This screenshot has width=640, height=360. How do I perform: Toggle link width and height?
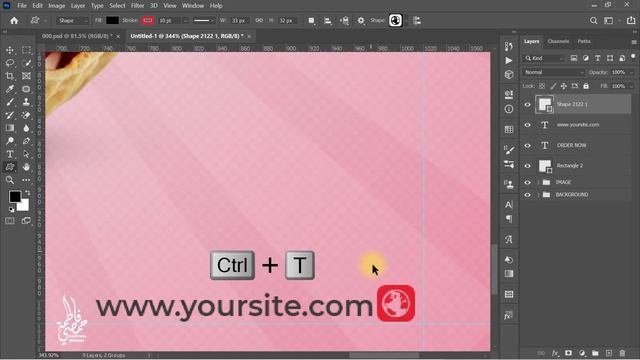[x=259, y=20]
